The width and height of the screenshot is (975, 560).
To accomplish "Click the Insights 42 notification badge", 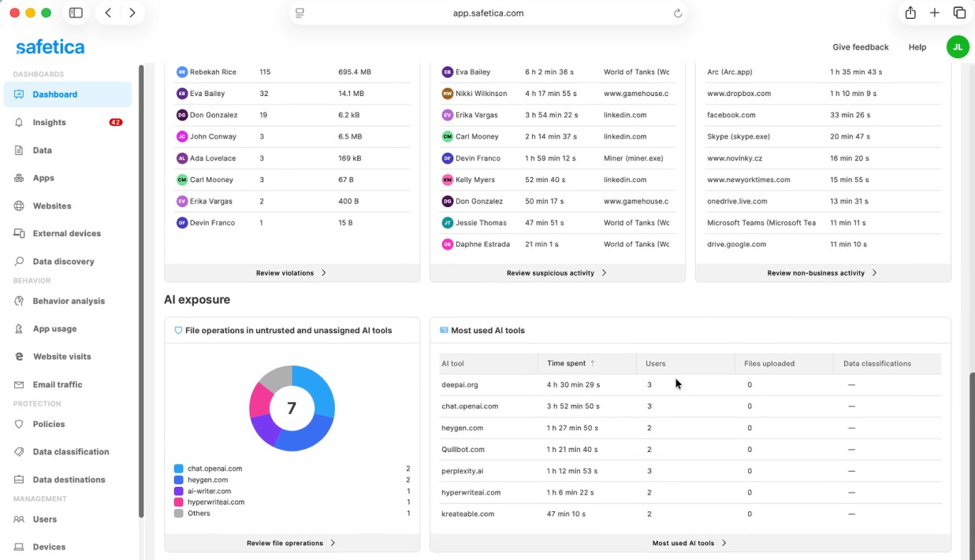I will [116, 122].
